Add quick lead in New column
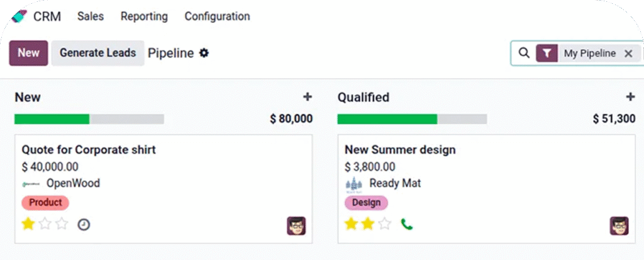 308,97
